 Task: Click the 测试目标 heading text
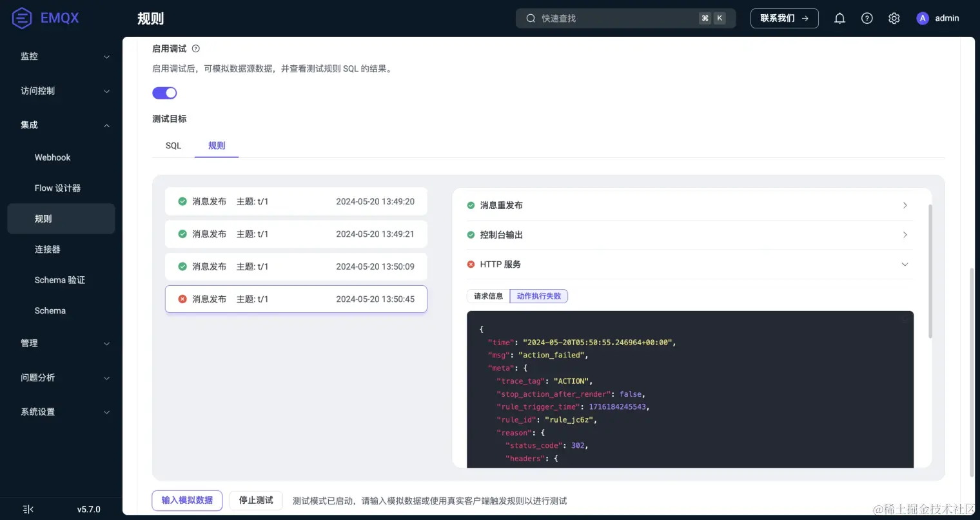click(x=170, y=119)
